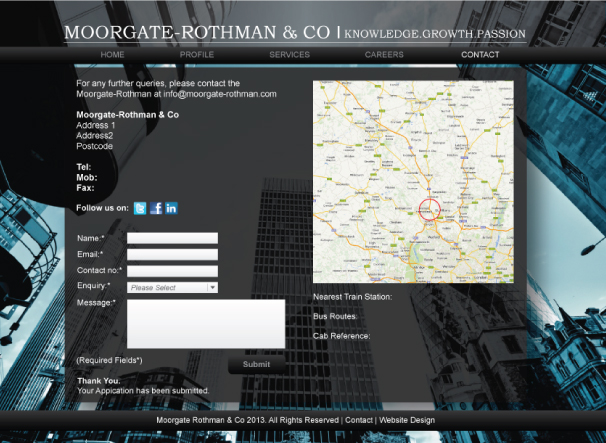
Task: Open the Facebook social icon
Action: pos(156,208)
